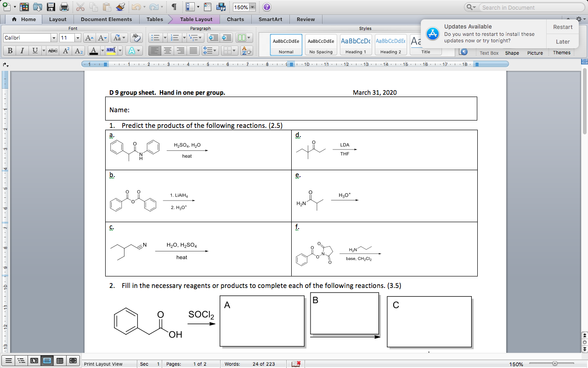This screenshot has width=588, height=368.
Task: Apply the Heading 1 style
Action: point(355,44)
